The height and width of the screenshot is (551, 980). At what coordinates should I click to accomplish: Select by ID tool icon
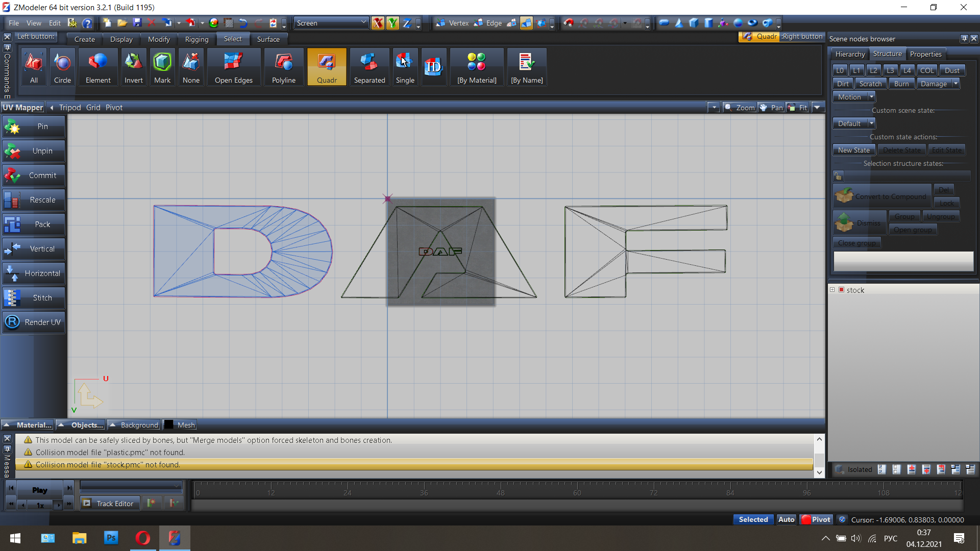[434, 67]
